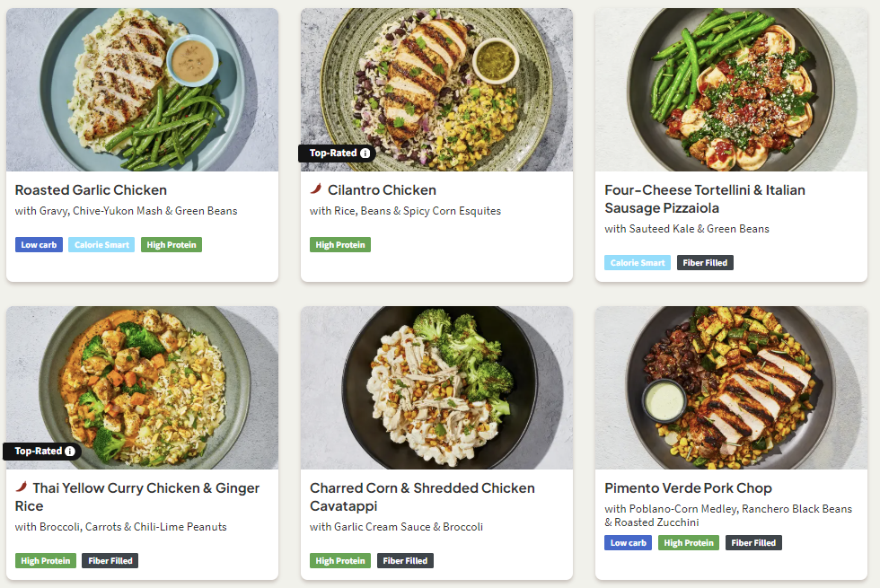Screen dimensions: 880x588
Task: Click the Low carb tag on Roasted Garlic Chicken
Action: coord(39,245)
